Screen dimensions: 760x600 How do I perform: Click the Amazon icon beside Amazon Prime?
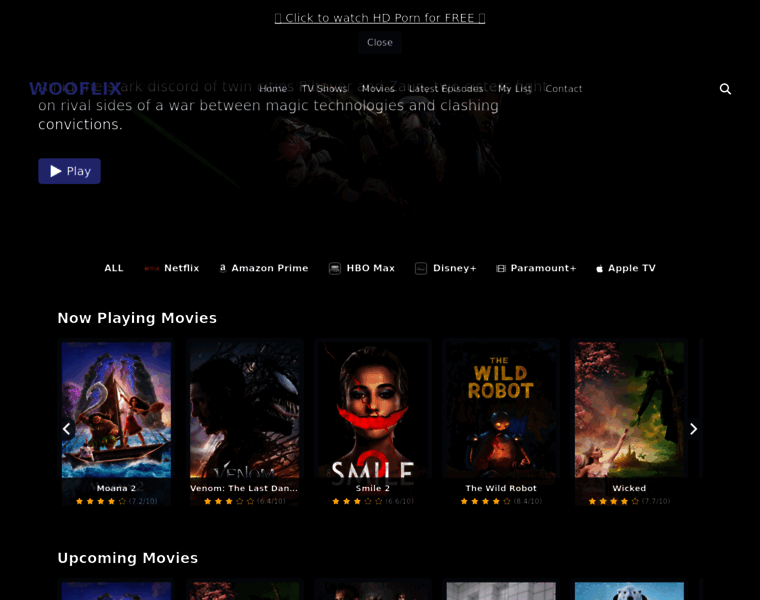[223, 268]
